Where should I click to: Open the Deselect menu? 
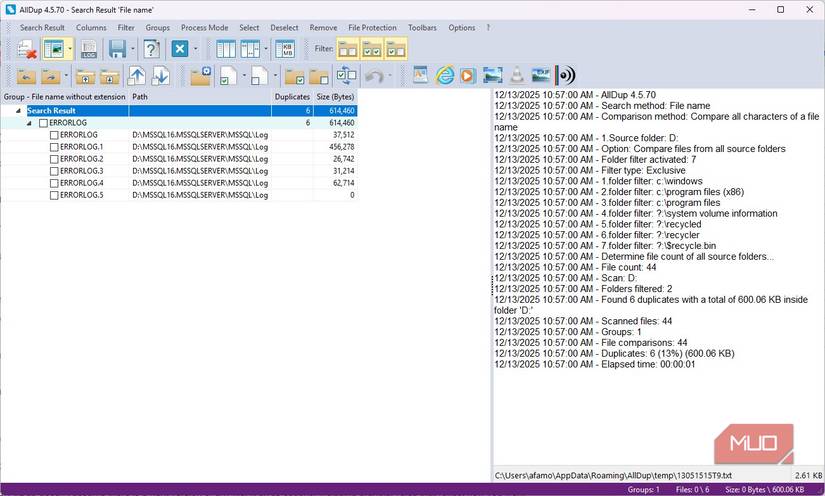284,28
